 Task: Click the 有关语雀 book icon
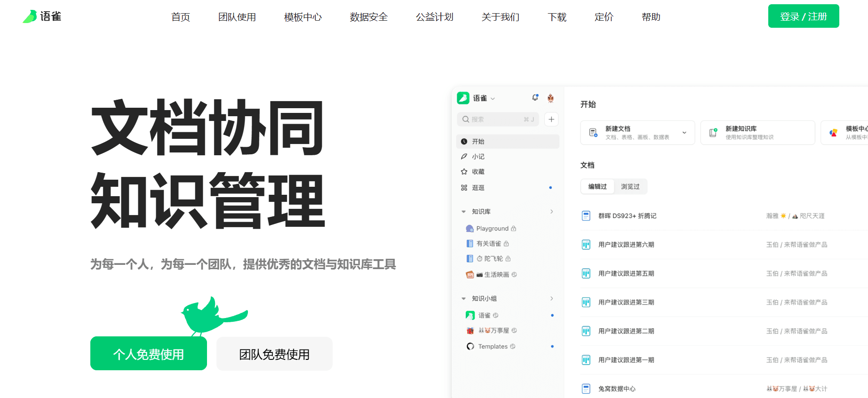470,244
